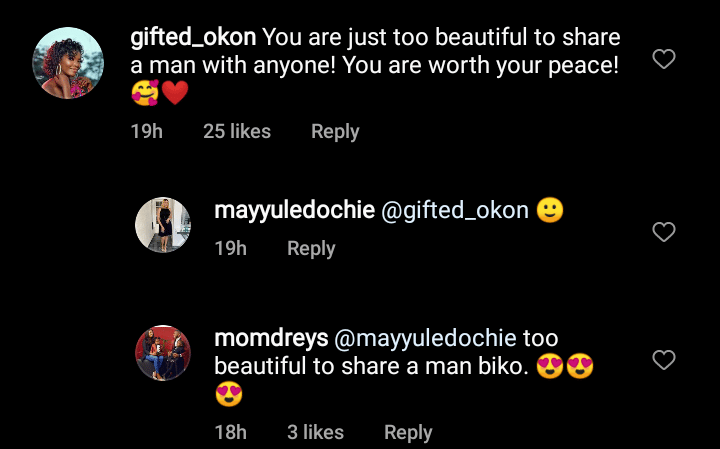Click the 19h timestamp on gifted_okon's comment

146,131
